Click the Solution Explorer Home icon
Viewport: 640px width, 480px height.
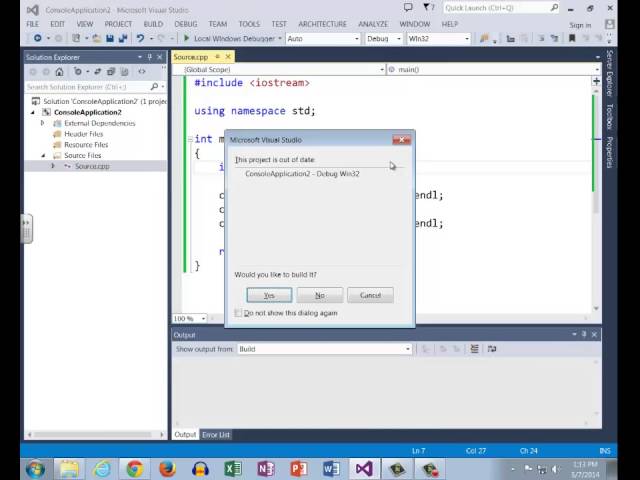tap(60, 72)
